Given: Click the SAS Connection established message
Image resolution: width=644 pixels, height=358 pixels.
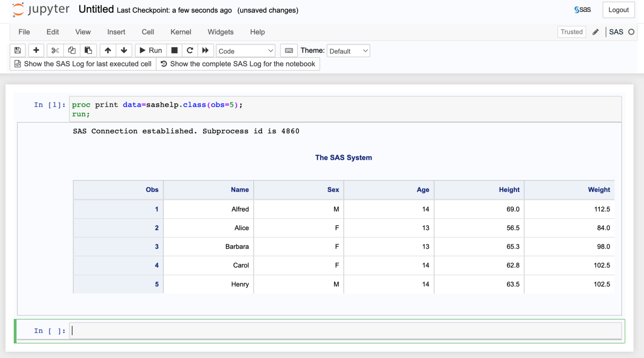Looking at the screenshot, I should [186, 131].
